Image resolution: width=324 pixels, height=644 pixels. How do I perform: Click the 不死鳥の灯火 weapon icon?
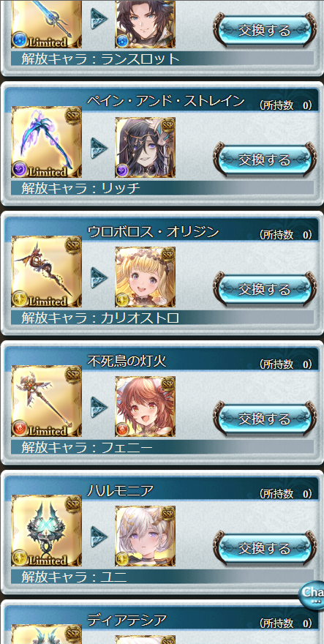coord(46,401)
